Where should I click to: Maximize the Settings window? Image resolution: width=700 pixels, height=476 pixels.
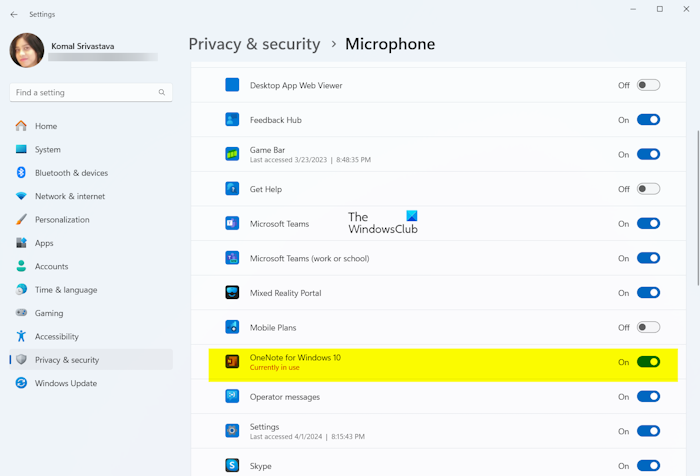click(x=659, y=9)
